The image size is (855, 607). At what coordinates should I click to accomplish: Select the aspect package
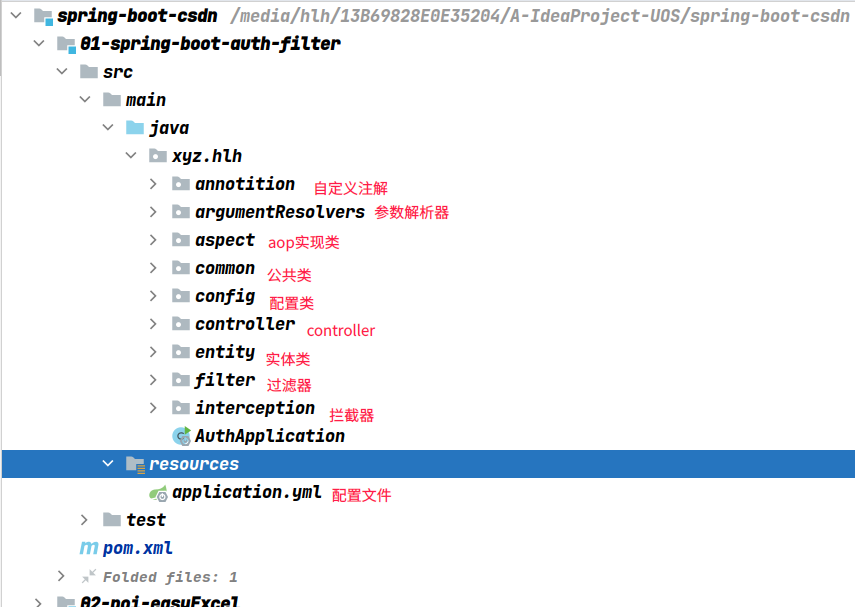(x=225, y=240)
